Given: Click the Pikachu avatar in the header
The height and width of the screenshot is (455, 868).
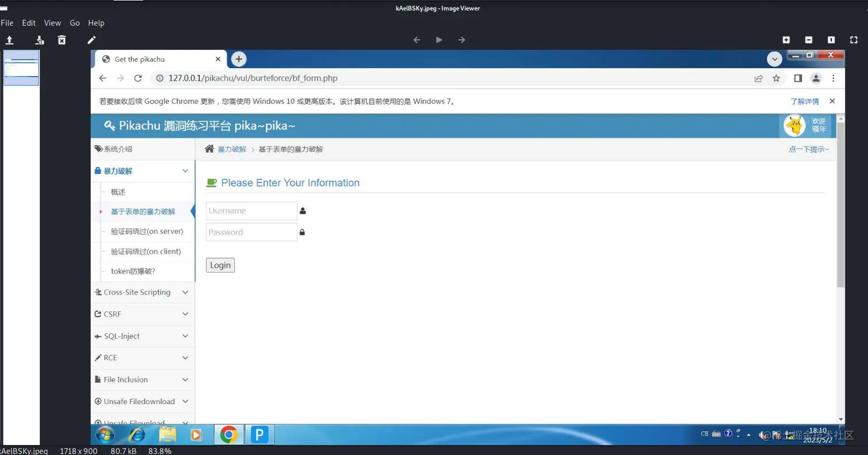Looking at the screenshot, I should point(795,126).
